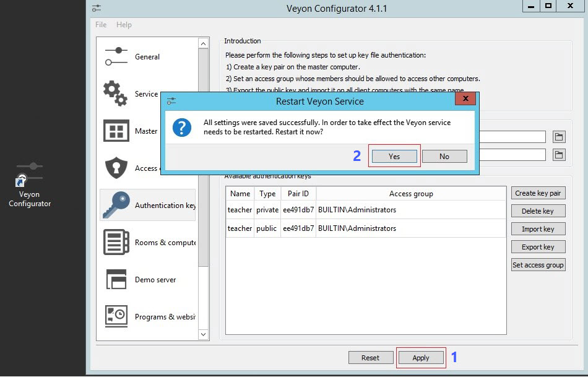Select the Master settings page

tap(146, 131)
